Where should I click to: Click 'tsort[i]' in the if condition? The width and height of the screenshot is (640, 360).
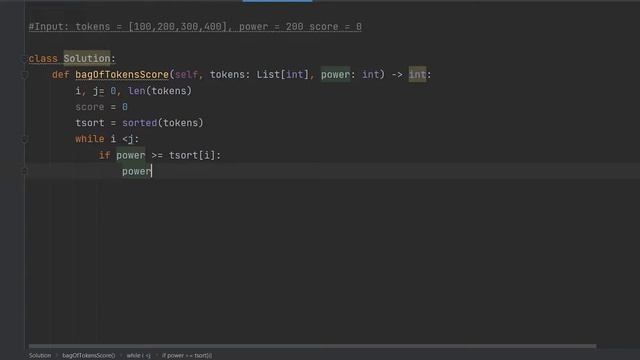coord(192,155)
